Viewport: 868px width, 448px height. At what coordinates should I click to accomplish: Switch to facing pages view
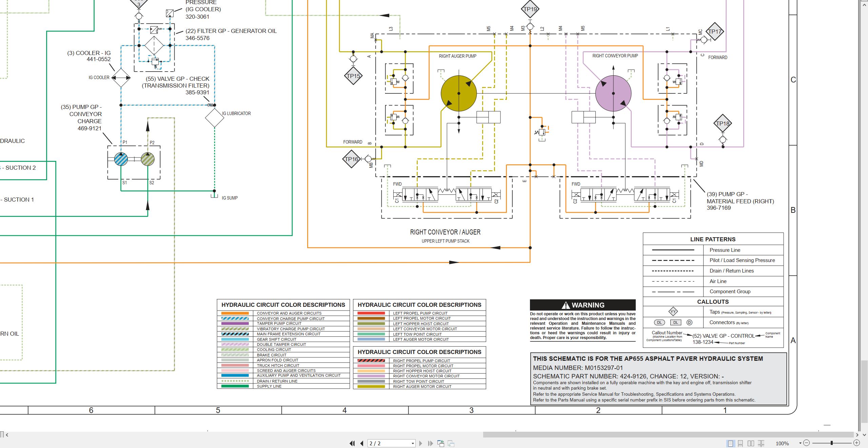tap(751, 443)
